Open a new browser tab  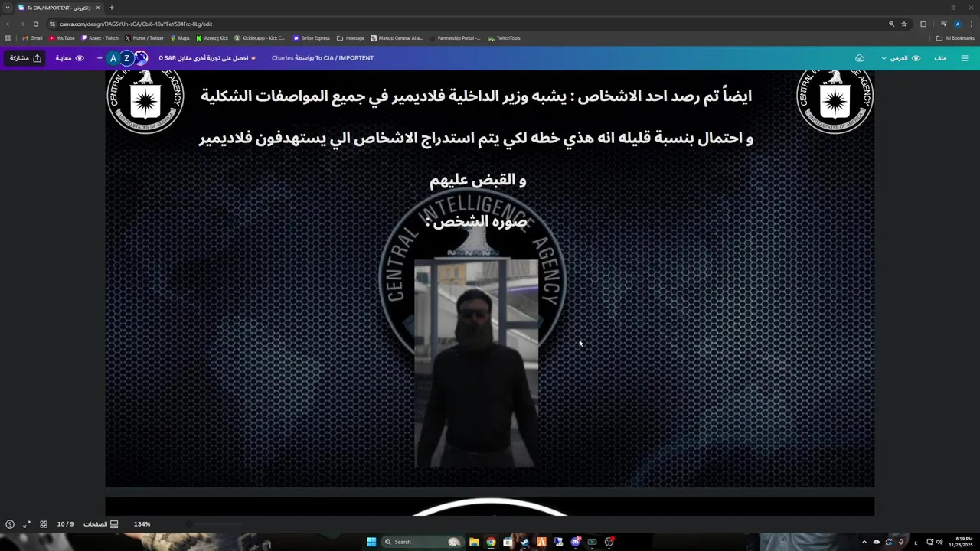[111, 8]
